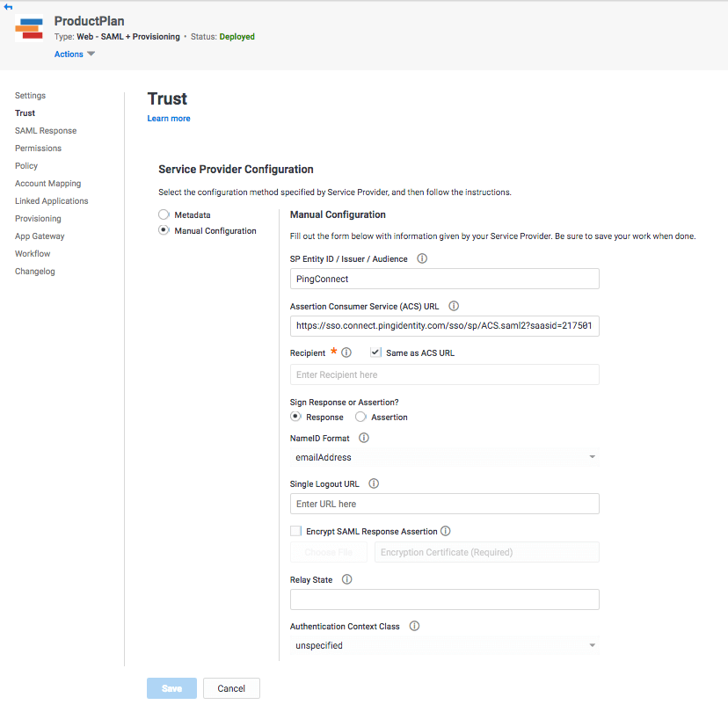Show info for NameID Format
This screenshot has width=728, height=712.
pyautogui.click(x=364, y=438)
